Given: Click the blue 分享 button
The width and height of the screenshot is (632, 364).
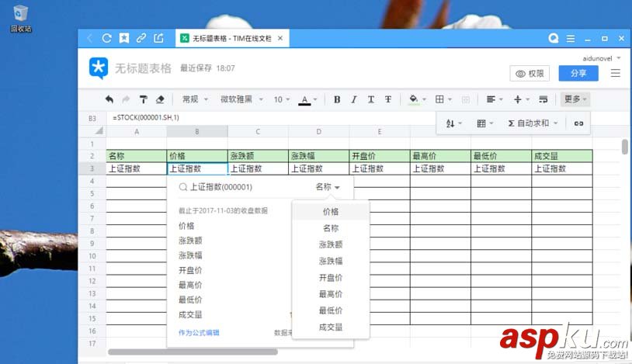Looking at the screenshot, I should pyautogui.click(x=578, y=74).
